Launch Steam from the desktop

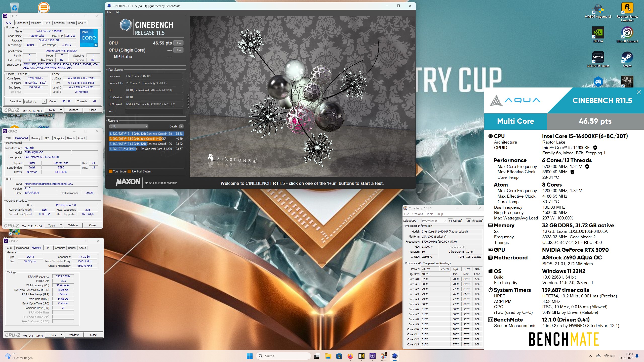click(x=627, y=59)
